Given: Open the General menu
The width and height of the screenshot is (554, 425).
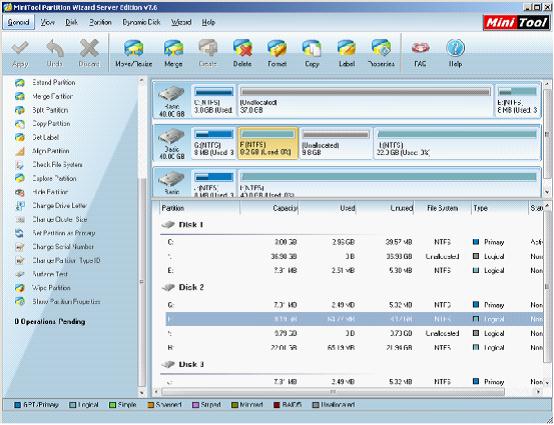Looking at the screenshot, I should 18,22.
